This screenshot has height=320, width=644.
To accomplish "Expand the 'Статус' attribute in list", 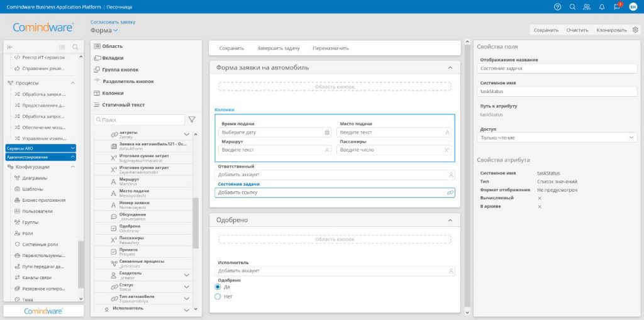I will 186,287.
